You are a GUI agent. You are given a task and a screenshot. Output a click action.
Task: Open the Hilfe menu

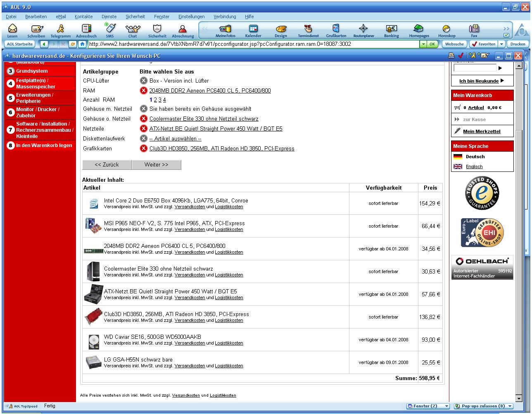click(249, 17)
